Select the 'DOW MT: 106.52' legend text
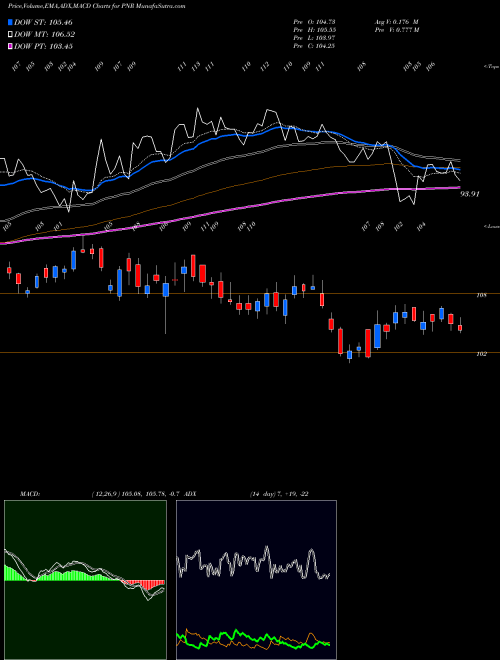The height and width of the screenshot is (660, 500). 45,34
